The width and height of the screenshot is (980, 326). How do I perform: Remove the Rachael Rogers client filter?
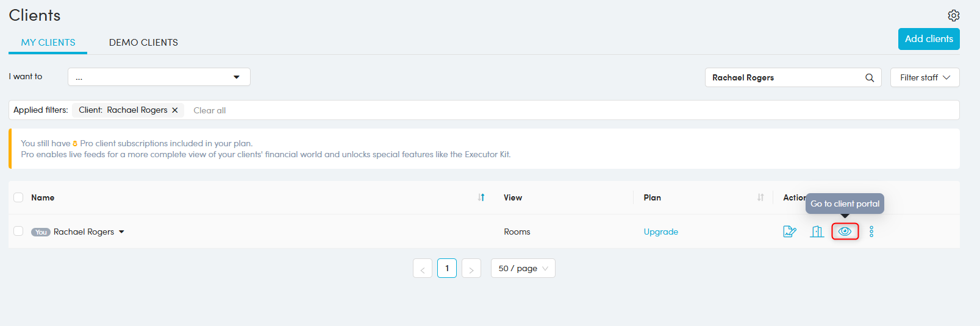[175, 110]
